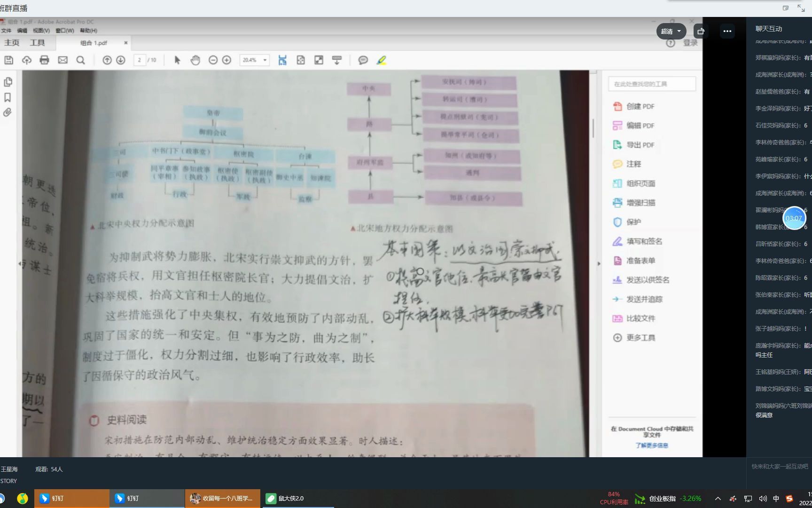
Task: Click the chat input box 快来和大家一起互动吧
Action: (780, 467)
